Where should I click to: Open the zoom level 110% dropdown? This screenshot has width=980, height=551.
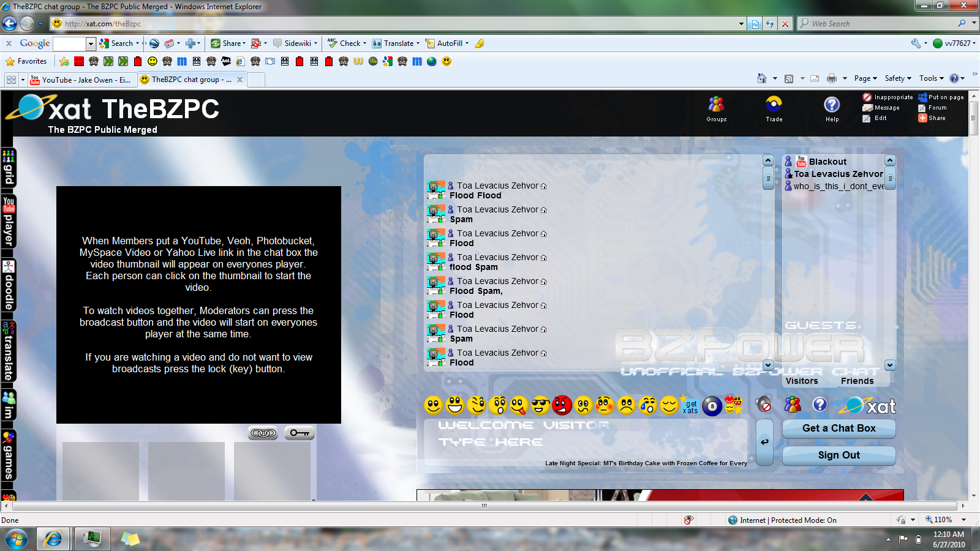[963, 520]
